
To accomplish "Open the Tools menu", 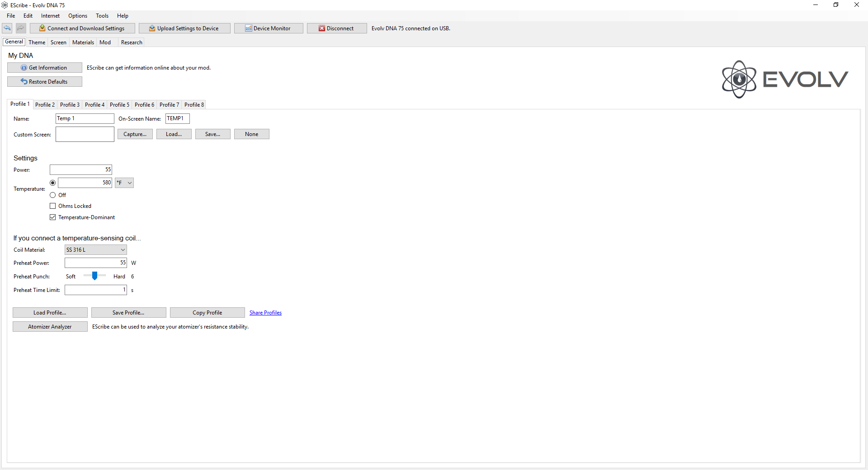I will (x=102, y=16).
